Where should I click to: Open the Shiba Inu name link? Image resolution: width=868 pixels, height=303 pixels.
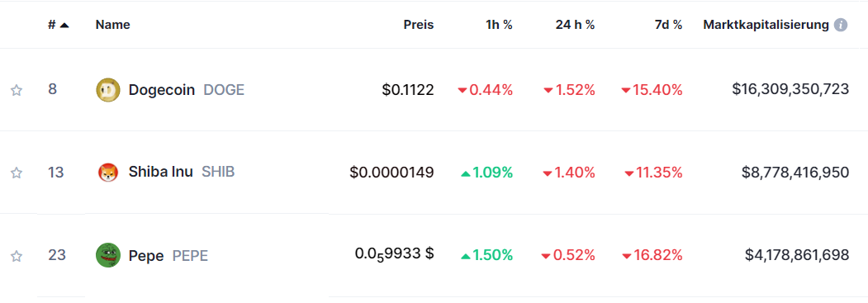coord(160,172)
